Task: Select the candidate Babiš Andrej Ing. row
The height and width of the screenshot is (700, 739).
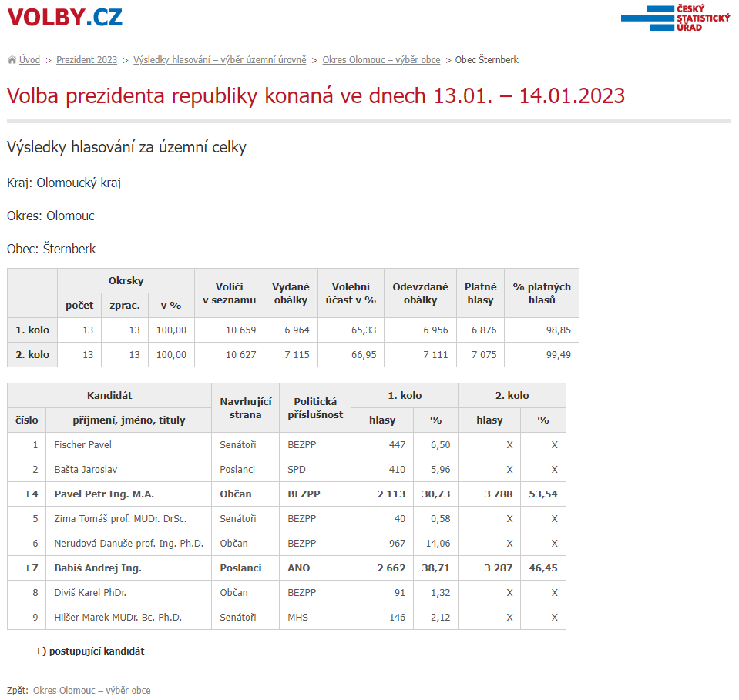Action: click(98, 568)
